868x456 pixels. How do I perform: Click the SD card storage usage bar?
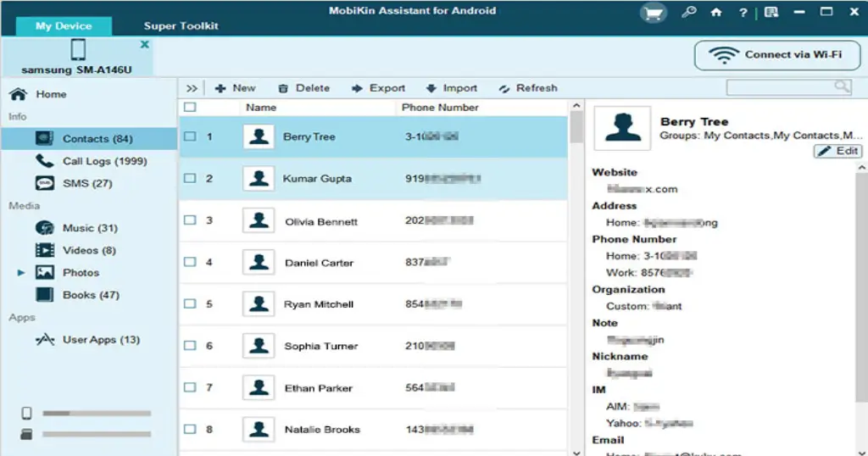(x=97, y=435)
